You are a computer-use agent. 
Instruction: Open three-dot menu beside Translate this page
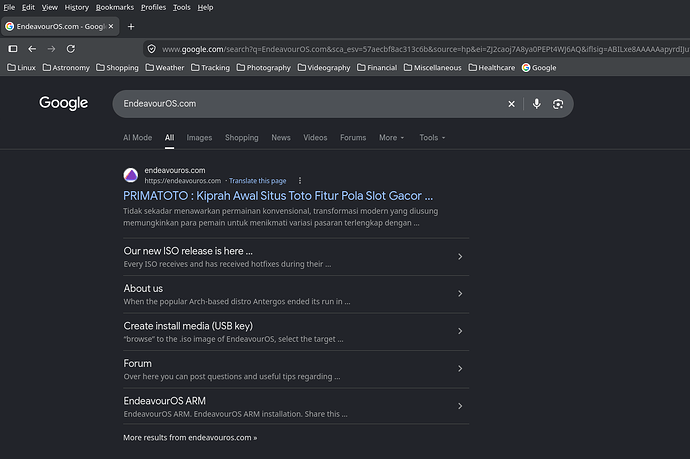coord(300,180)
